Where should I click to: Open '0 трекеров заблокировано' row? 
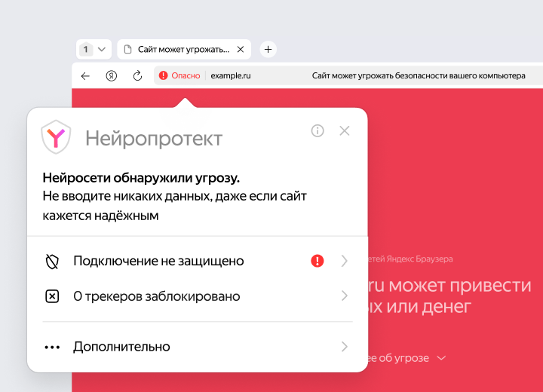pos(197,296)
